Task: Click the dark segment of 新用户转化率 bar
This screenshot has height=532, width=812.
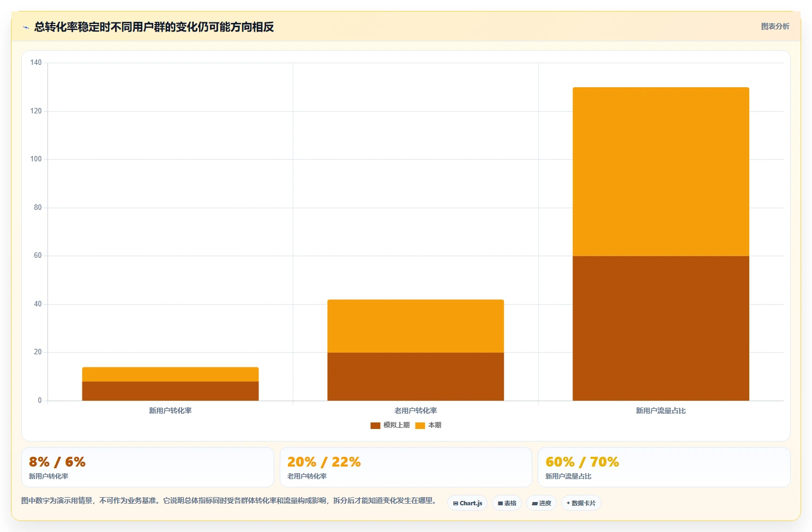Action: pos(170,391)
